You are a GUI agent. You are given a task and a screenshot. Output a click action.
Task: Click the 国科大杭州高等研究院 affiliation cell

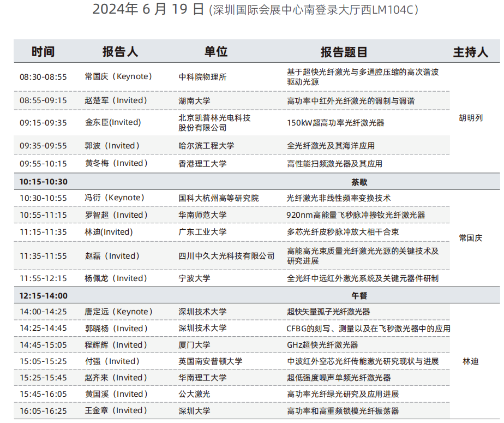pos(219,198)
